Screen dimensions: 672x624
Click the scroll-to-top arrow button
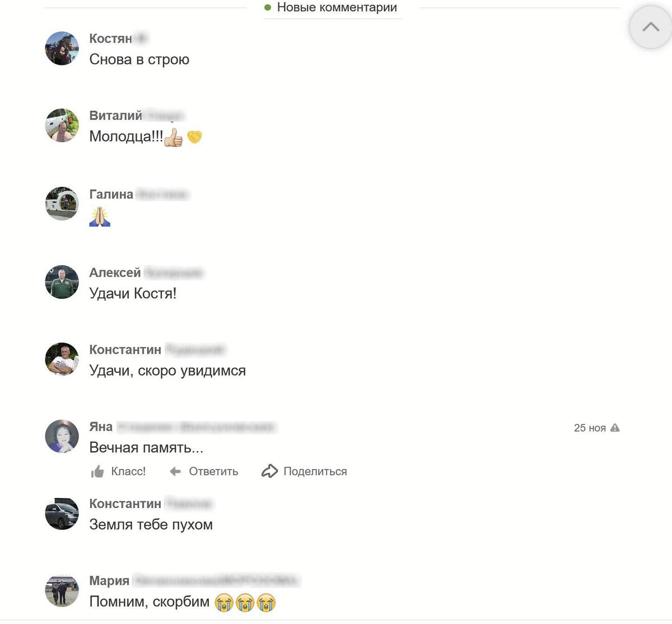pyautogui.click(x=650, y=27)
